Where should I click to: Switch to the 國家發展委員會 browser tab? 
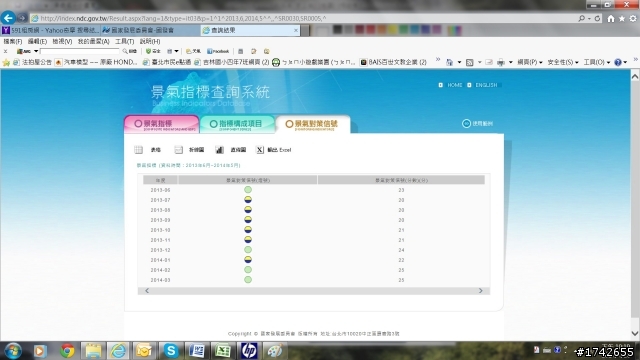coord(150,30)
